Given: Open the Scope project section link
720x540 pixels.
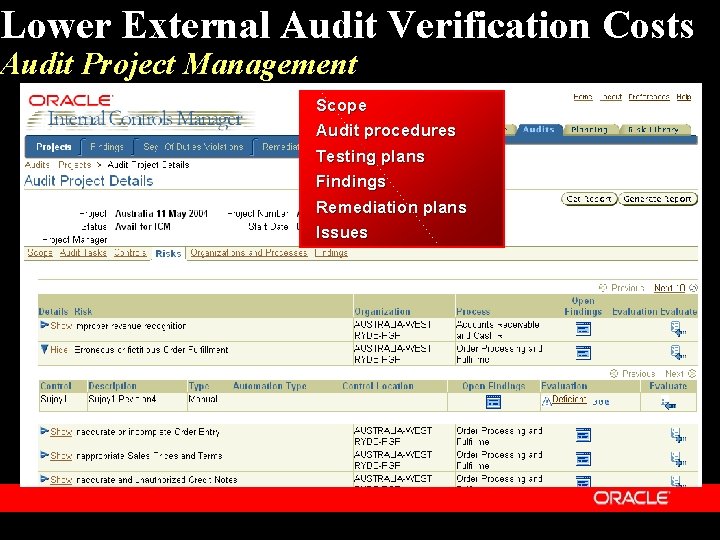Looking at the screenshot, I should point(39,253).
